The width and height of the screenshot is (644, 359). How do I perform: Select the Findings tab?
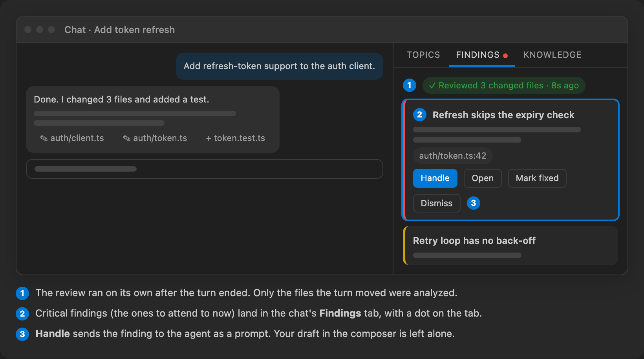click(482, 55)
